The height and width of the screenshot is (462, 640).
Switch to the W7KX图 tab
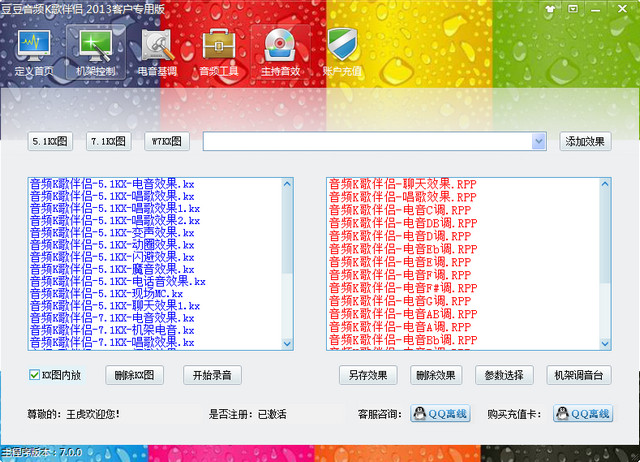pyautogui.click(x=167, y=142)
